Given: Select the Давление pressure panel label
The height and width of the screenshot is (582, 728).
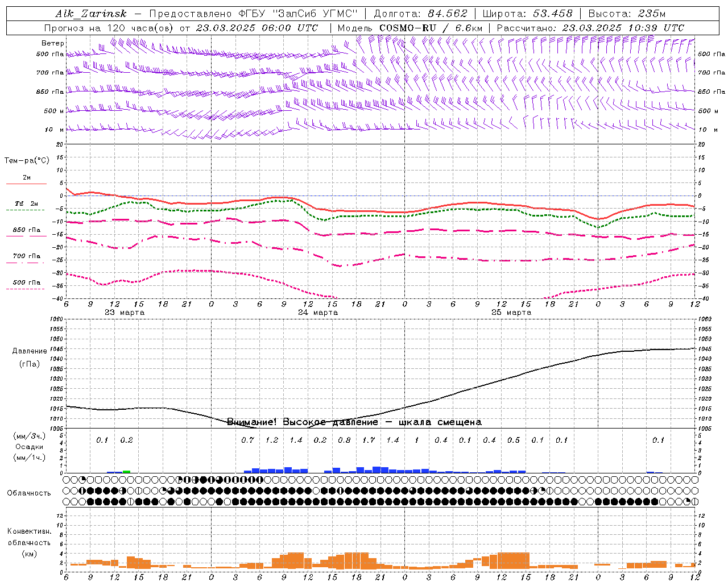Looking at the screenshot, I should click(x=30, y=351).
